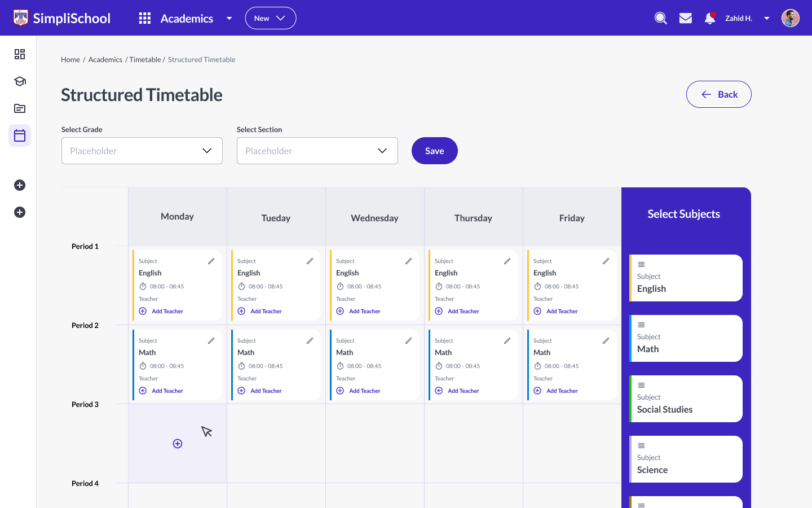Open the dashboard icon in sidebar

pos(20,54)
